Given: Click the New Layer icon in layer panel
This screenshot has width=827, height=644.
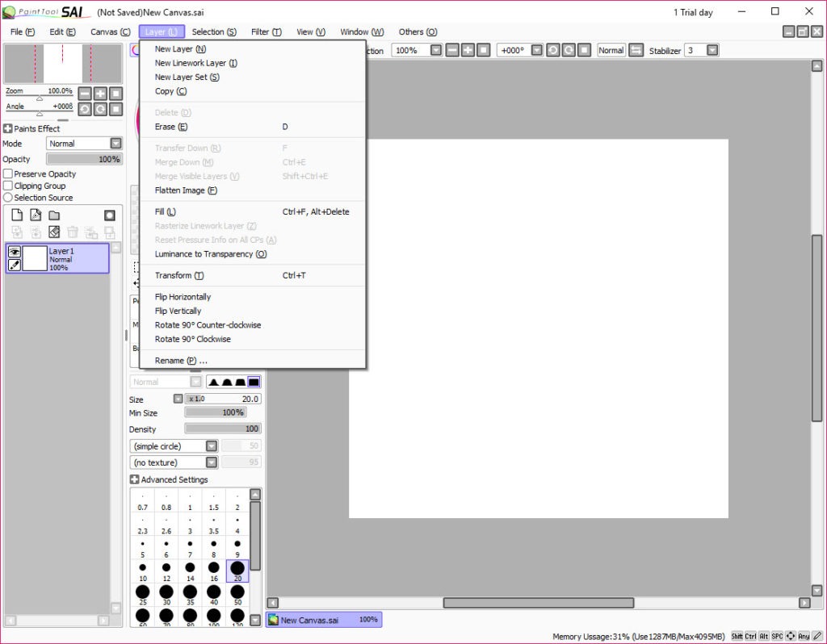Looking at the screenshot, I should (16, 215).
